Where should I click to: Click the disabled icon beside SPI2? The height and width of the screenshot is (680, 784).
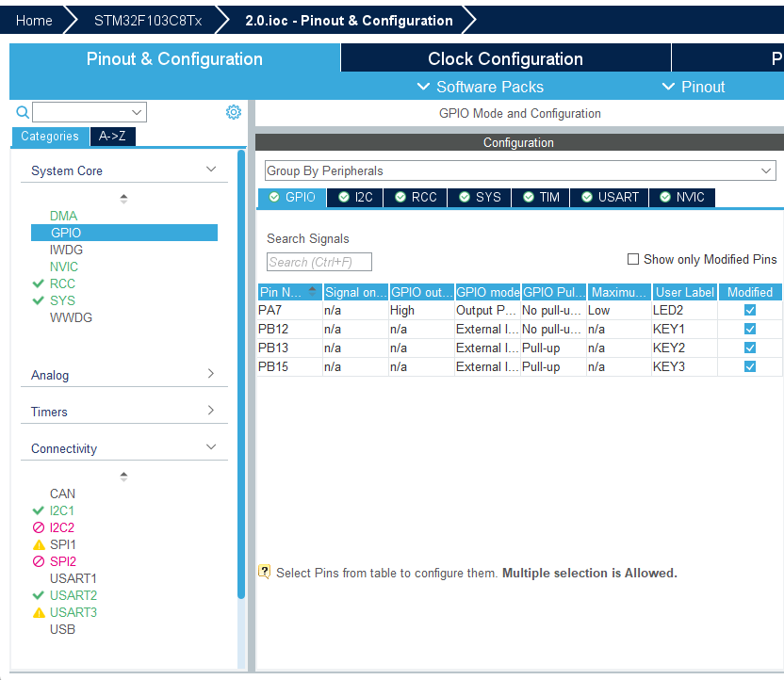coord(39,561)
